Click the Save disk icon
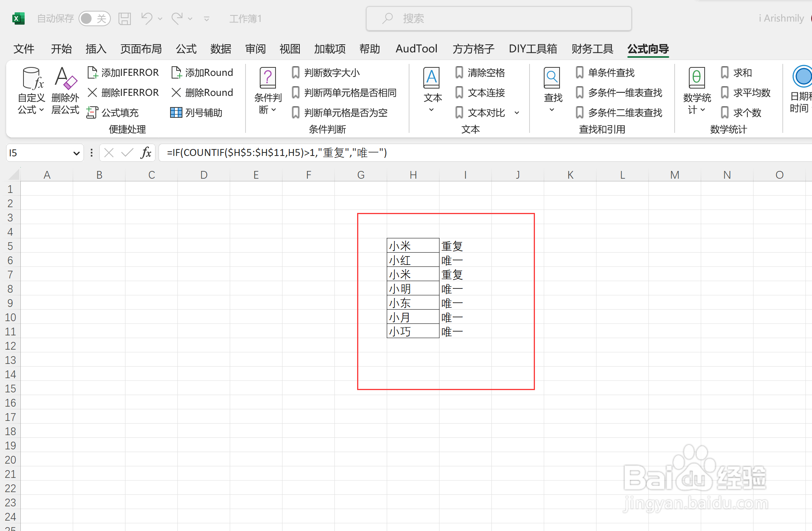812x531 pixels. click(x=125, y=18)
